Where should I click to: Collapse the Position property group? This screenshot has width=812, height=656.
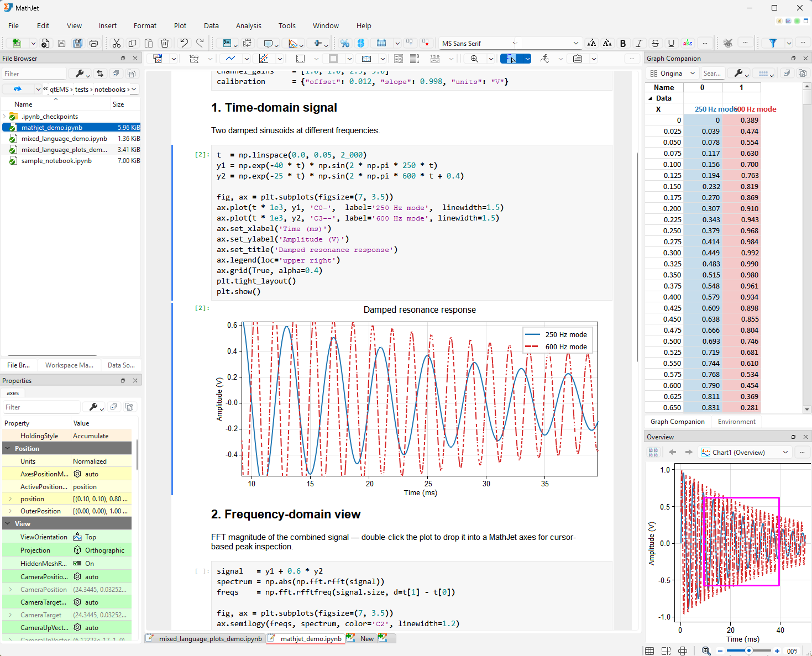8,448
